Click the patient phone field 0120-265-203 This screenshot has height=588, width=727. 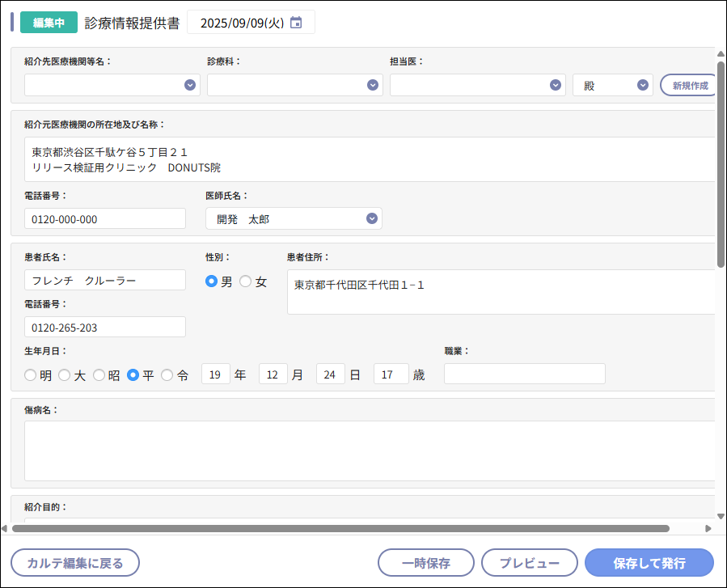click(x=105, y=327)
